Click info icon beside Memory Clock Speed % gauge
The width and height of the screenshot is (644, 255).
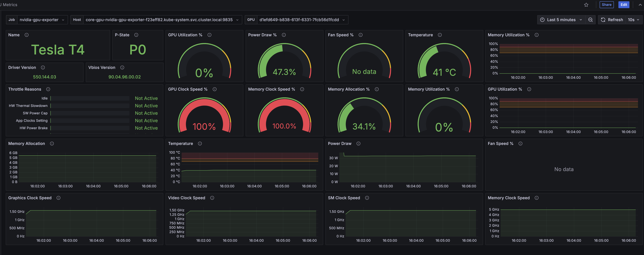302,89
